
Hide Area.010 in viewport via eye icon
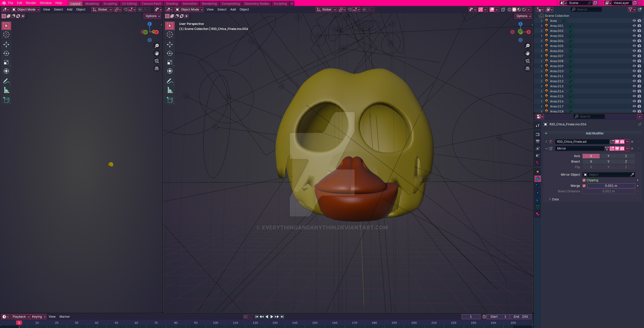[634, 71]
